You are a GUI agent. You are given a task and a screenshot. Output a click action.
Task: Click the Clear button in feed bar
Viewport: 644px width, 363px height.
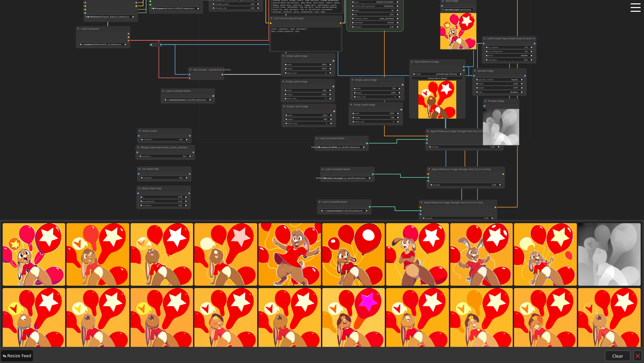[617, 356]
